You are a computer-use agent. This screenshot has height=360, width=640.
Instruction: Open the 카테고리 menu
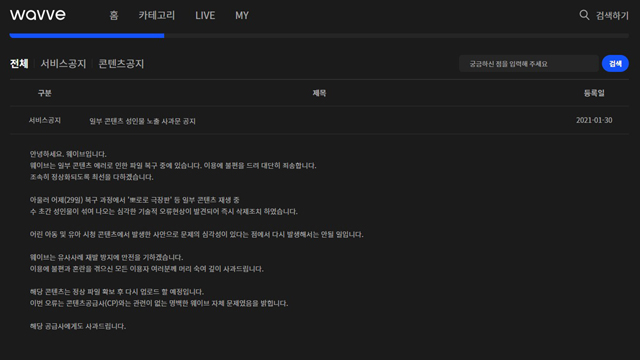(x=157, y=16)
